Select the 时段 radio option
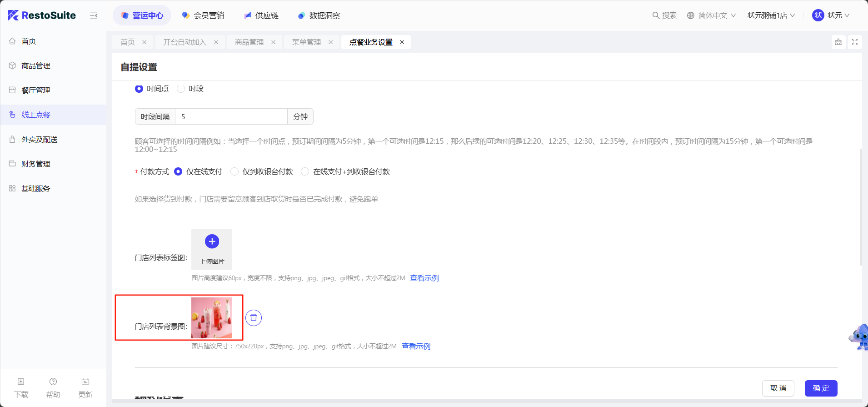The image size is (868, 407). click(x=181, y=89)
